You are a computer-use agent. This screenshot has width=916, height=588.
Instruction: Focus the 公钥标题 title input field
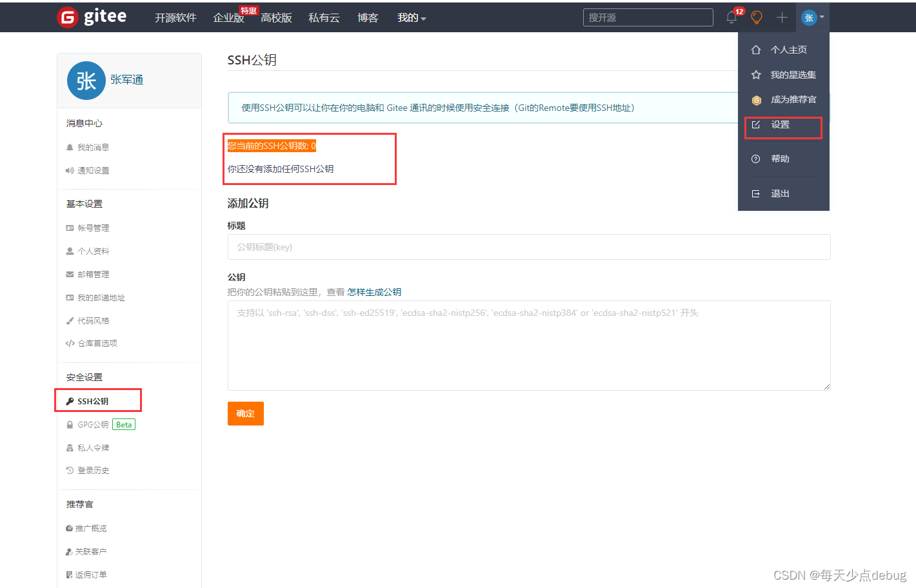529,247
